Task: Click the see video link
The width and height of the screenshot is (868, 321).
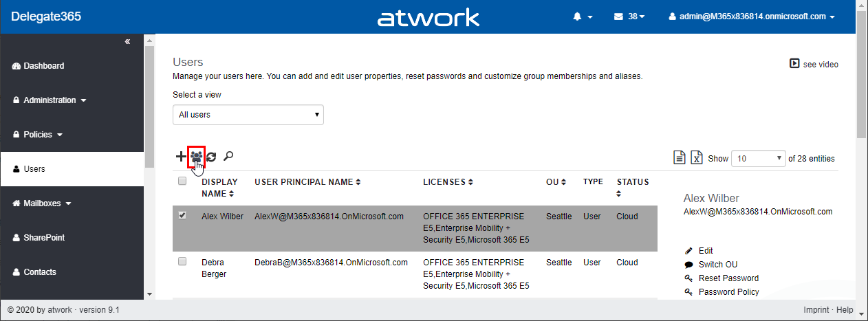Action: click(814, 64)
